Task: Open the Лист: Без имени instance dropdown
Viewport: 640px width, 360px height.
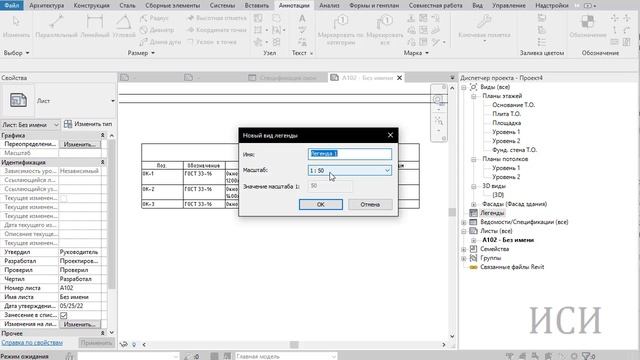Action: tap(30, 124)
